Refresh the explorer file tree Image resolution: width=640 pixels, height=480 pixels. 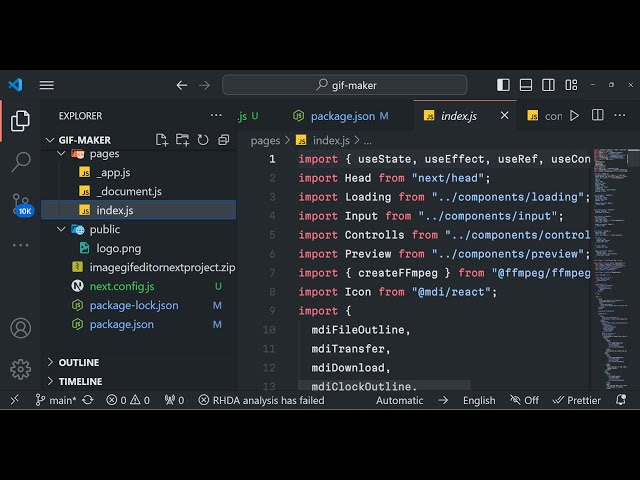coord(201,140)
